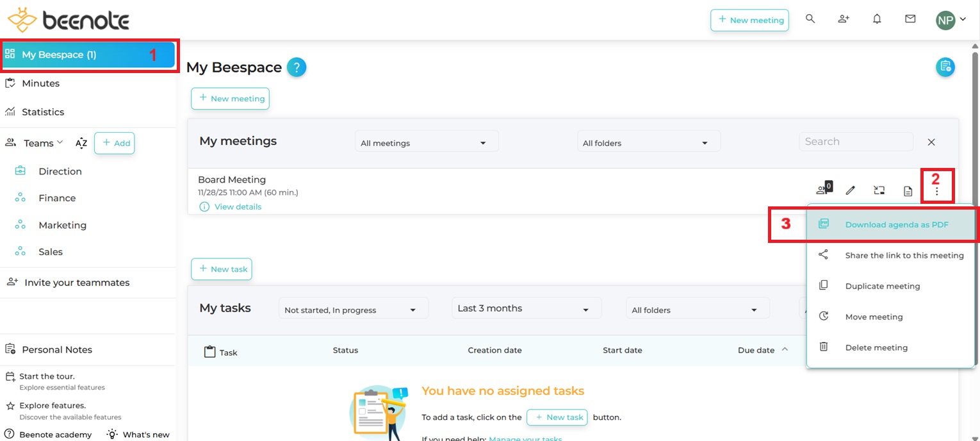Select Download agenda as PDF
Screen dimensions: 980x441
[896, 224]
